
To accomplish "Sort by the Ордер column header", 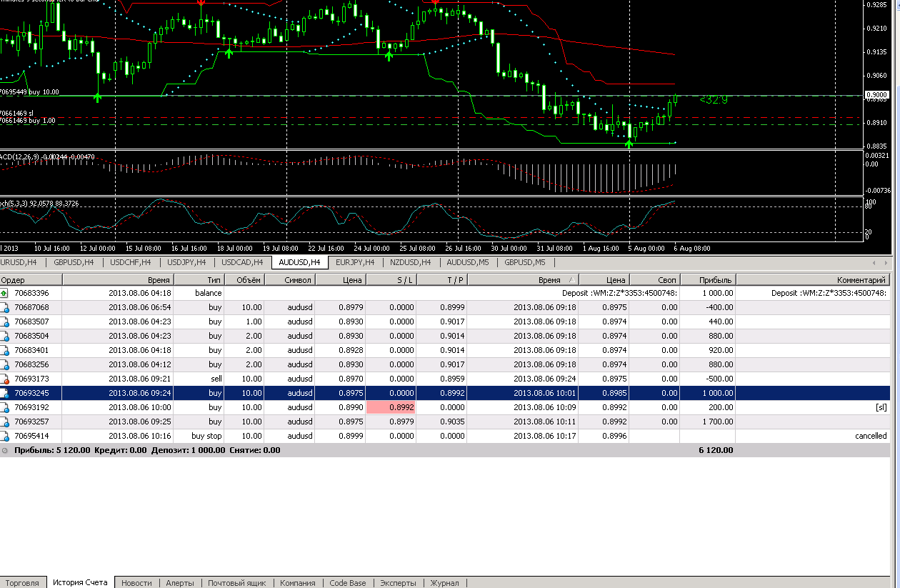I will click(x=13, y=280).
